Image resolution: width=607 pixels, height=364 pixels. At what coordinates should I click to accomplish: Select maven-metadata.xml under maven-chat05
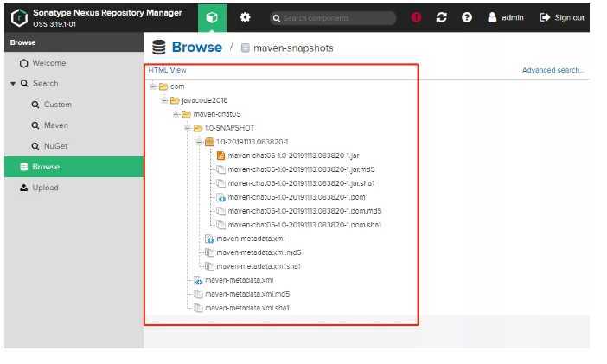240,280
